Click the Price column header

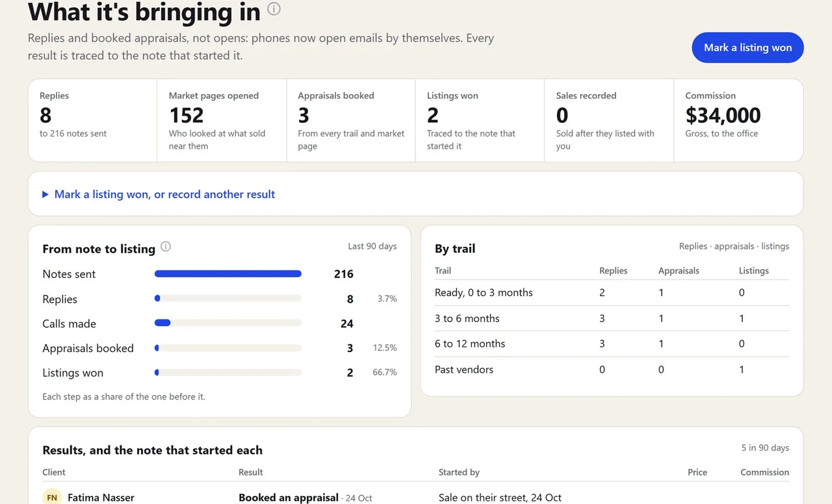coord(697,472)
